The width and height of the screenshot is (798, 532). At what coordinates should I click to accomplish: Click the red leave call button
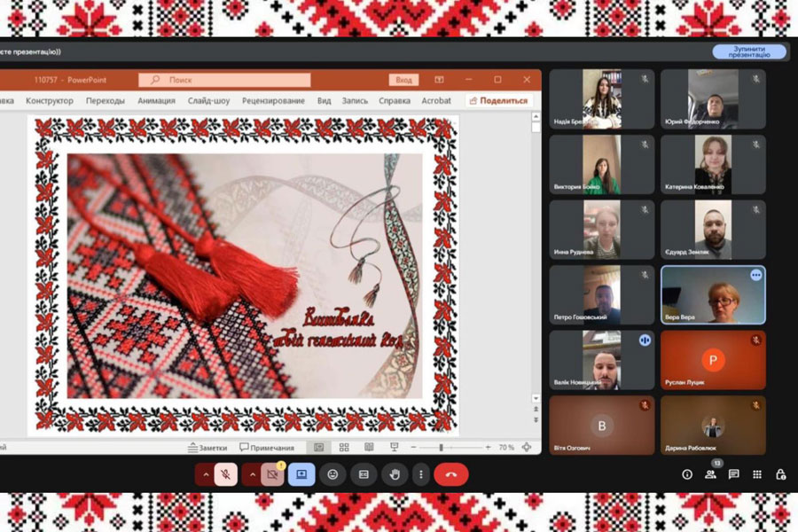(x=451, y=474)
